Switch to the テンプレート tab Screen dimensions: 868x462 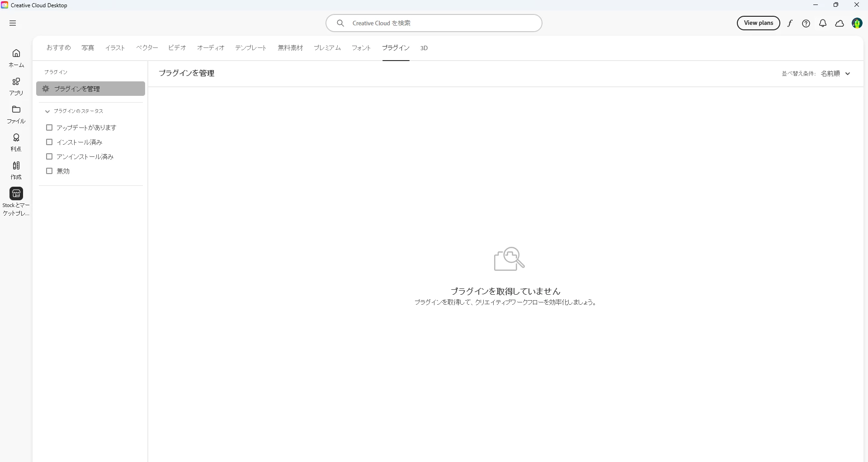(251, 47)
